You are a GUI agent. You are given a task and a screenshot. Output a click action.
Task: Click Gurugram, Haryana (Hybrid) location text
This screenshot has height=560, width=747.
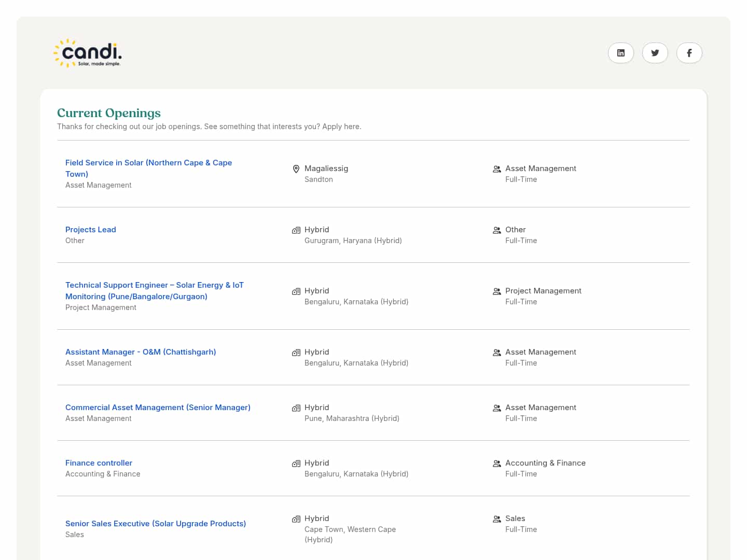353,241
